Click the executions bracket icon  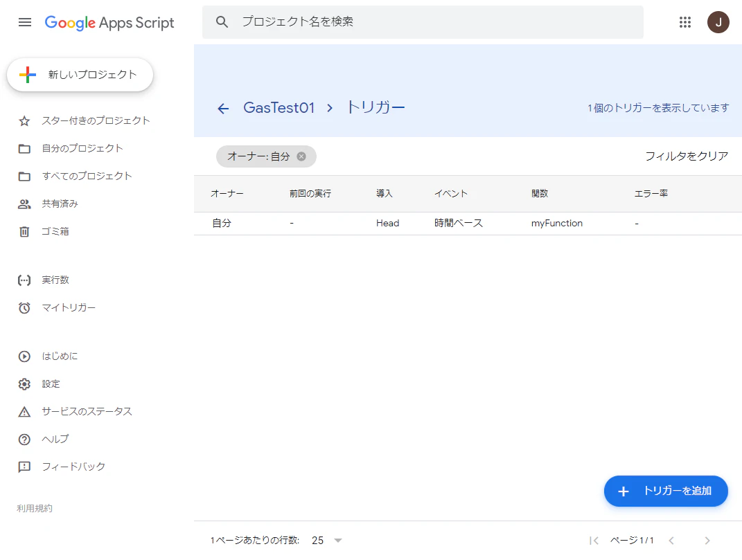click(24, 280)
